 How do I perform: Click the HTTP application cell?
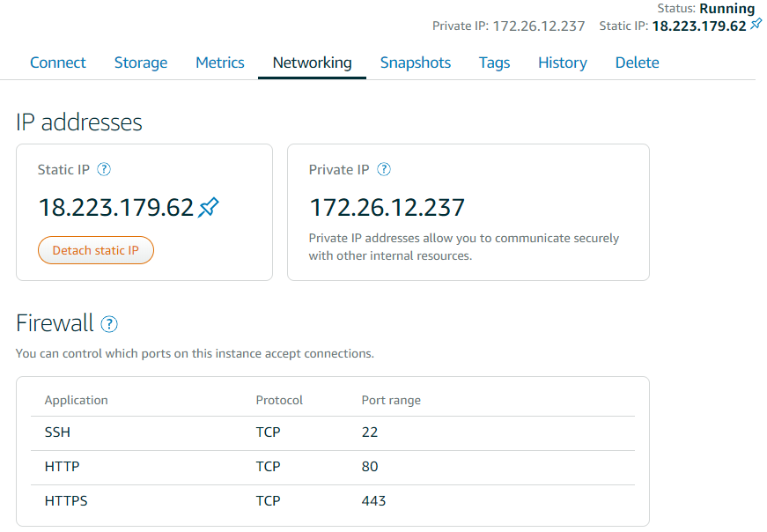coord(63,467)
